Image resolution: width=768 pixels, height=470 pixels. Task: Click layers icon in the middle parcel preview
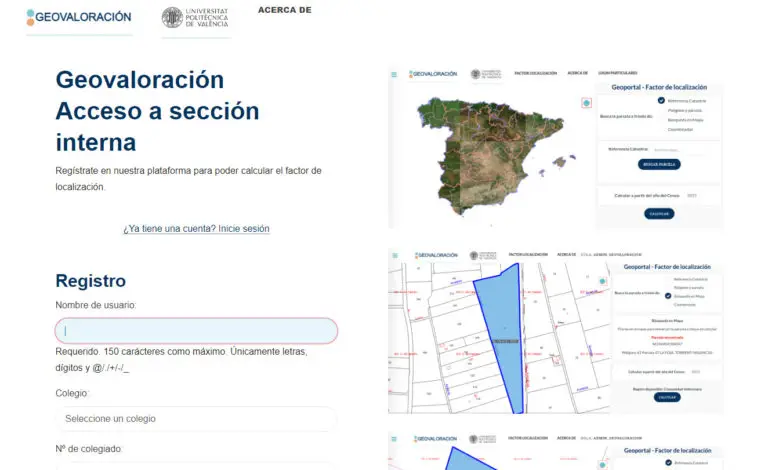click(601, 281)
